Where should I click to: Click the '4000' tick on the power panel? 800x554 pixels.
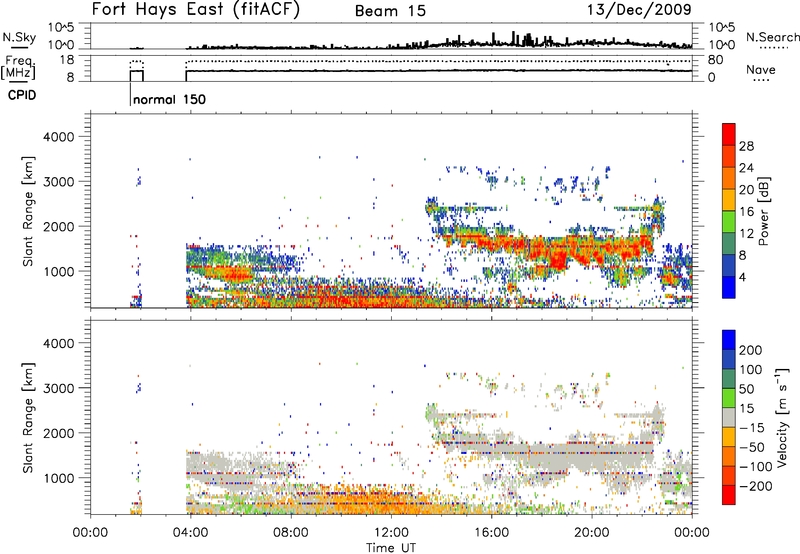click(x=58, y=137)
